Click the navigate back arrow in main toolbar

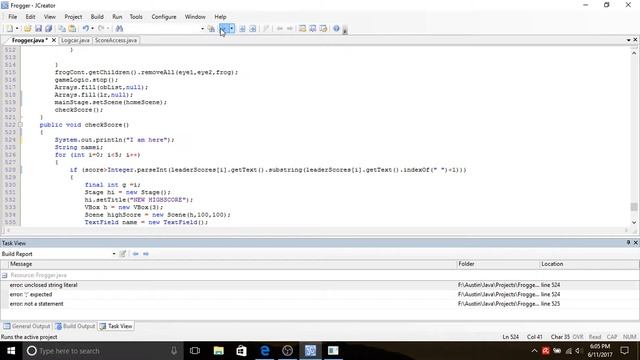pos(280,29)
